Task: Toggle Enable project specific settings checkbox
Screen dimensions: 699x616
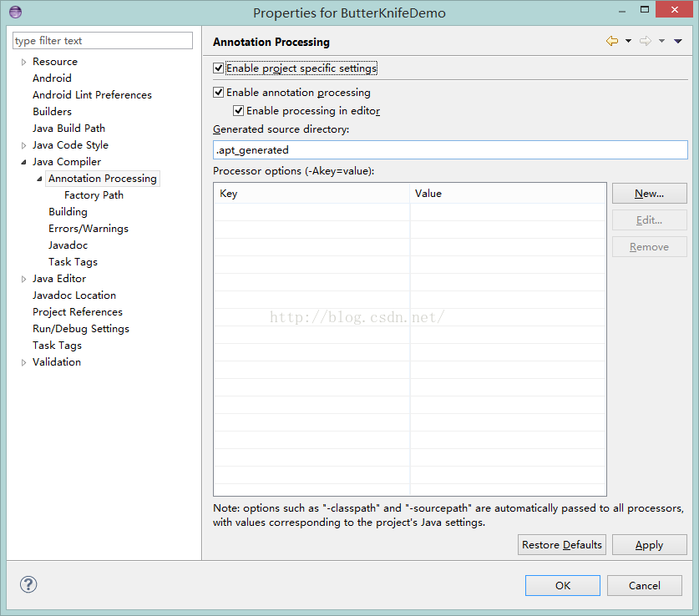Action: pos(219,68)
